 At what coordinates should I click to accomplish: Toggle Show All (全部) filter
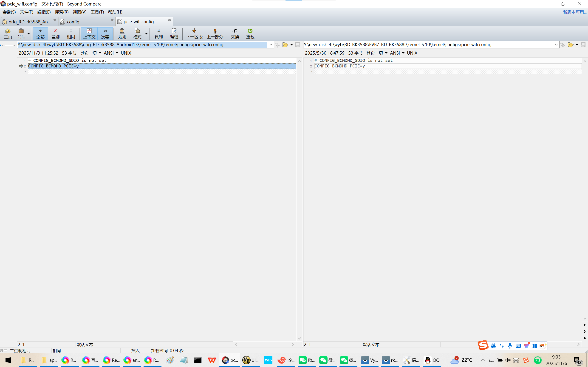point(40,33)
